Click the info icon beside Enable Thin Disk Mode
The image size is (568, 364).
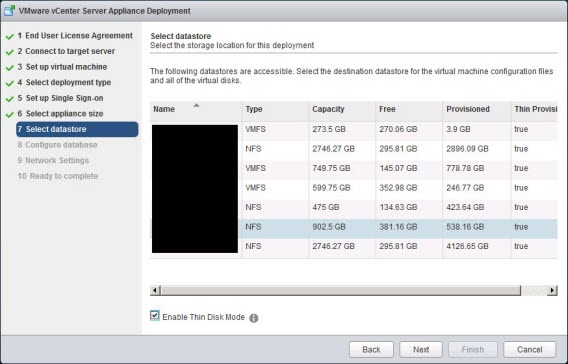point(254,318)
